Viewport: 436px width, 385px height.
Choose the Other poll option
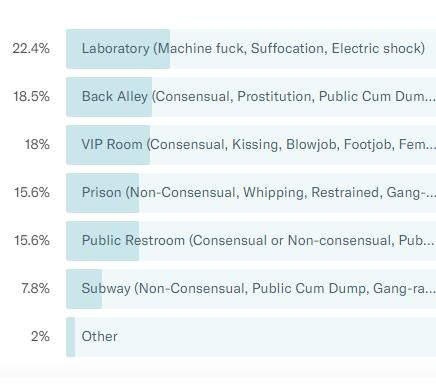(251, 337)
